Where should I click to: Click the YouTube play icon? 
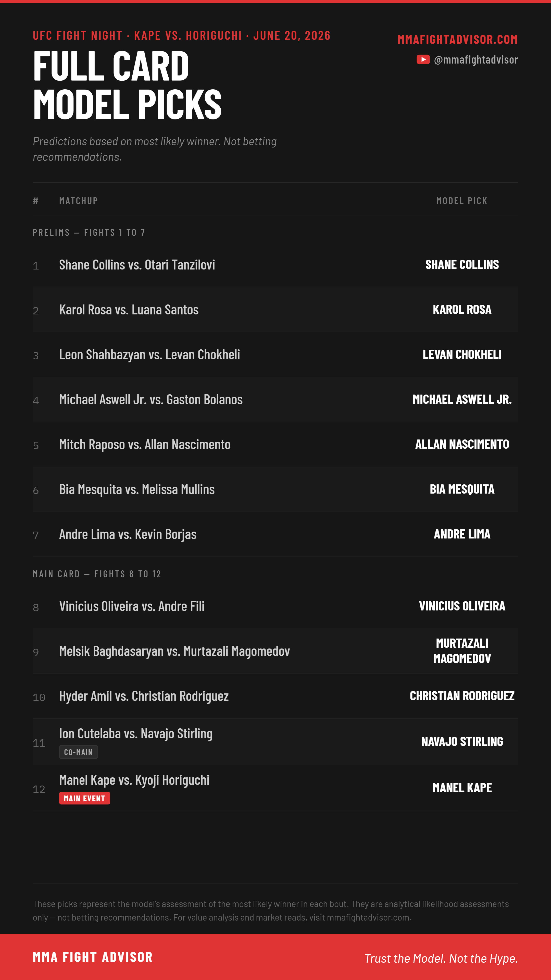pos(423,60)
